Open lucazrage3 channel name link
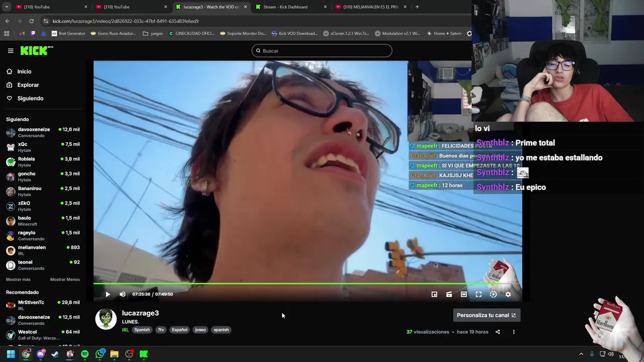This screenshot has width=644, height=362. (x=140, y=313)
